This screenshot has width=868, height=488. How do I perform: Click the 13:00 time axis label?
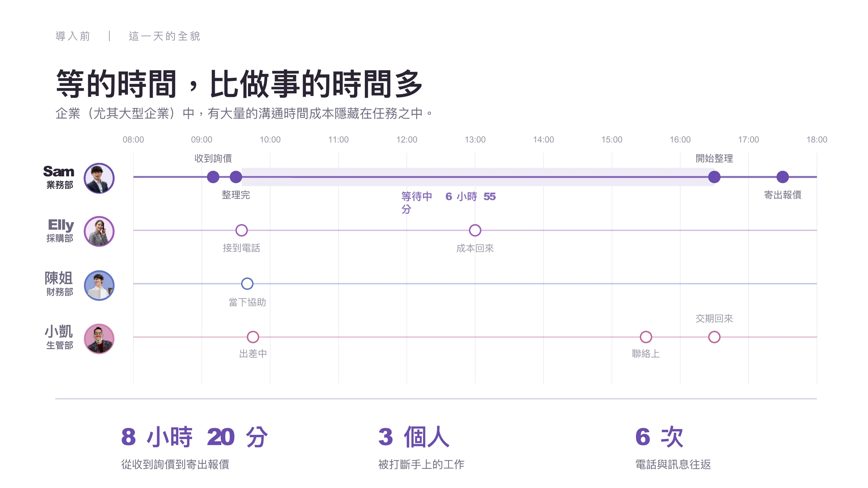coord(475,140)
